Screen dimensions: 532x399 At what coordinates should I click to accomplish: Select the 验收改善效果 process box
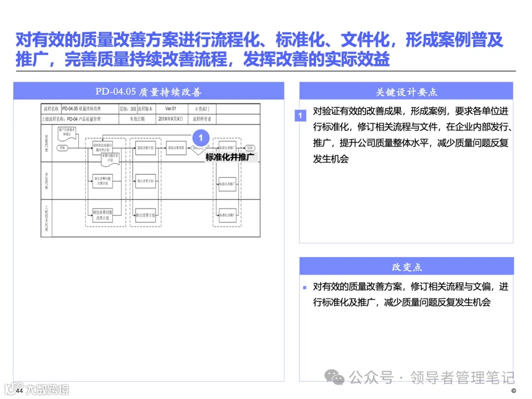(x=176, y=147)
